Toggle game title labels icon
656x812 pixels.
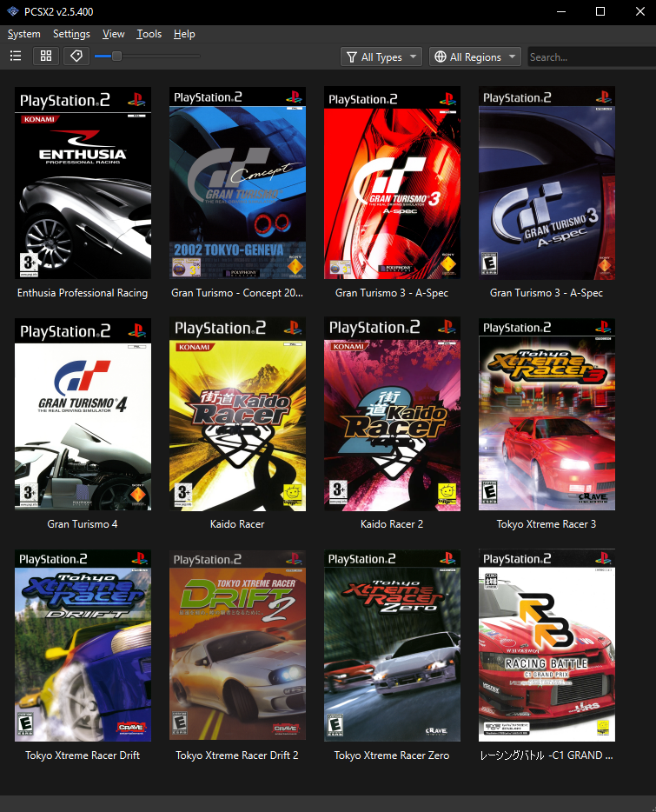76,56
